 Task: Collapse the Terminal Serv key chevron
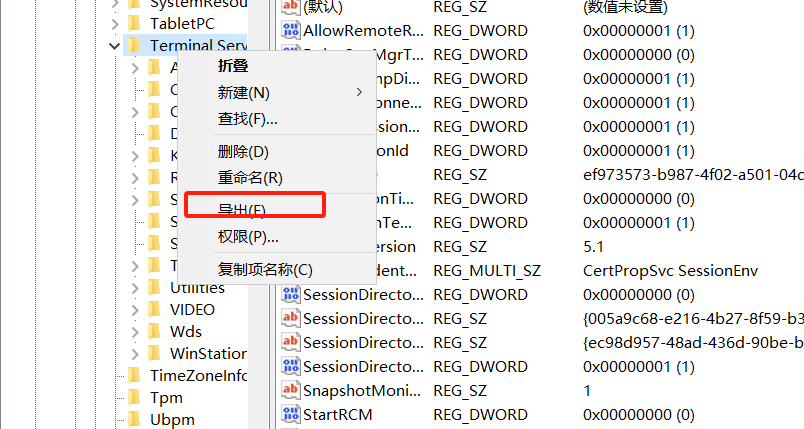(114, 46)
